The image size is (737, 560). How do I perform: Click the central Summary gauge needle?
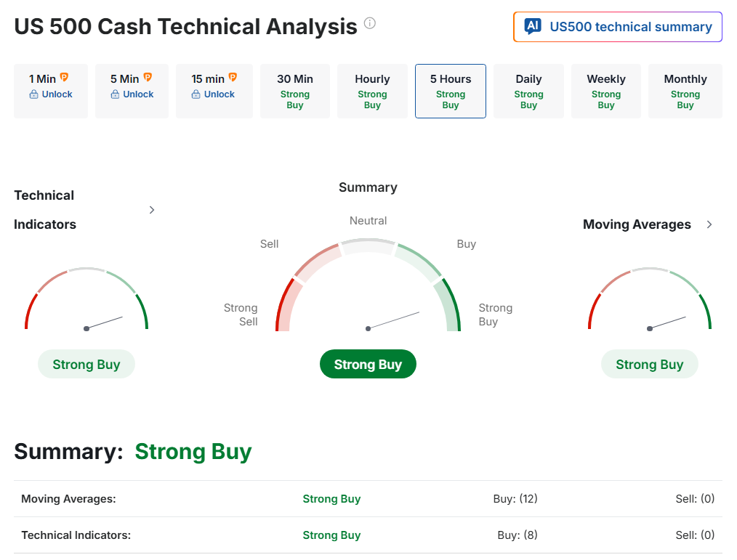393,320
